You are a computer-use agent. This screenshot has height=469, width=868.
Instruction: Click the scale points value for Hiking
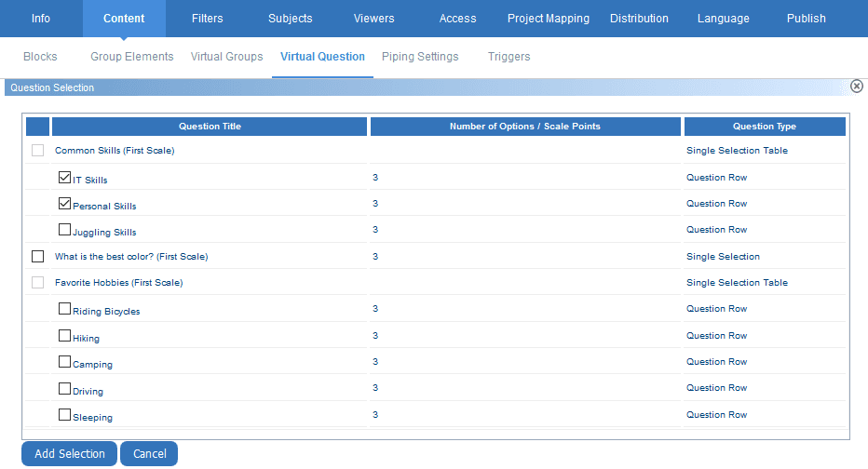click(375, 336)
